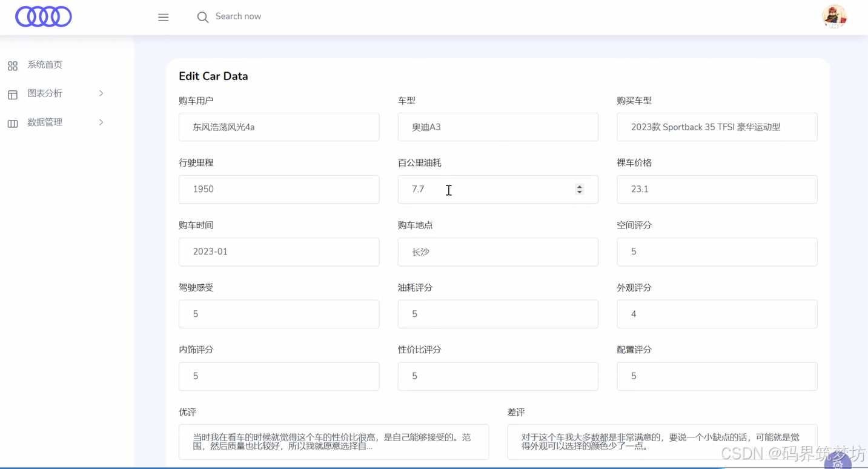Click the 购买车型 input field
The width and height of the screenshot is (868, 469).
[x=717, y=127]
